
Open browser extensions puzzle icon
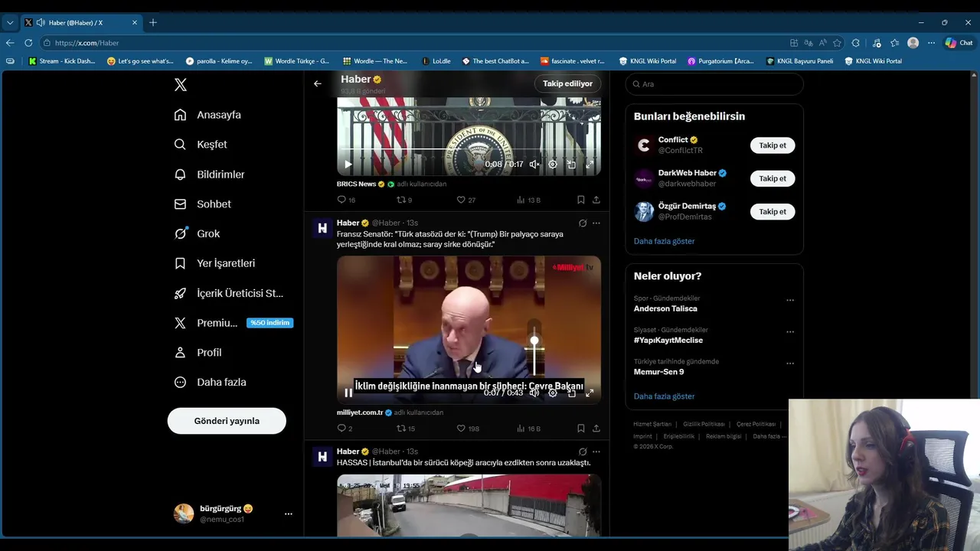pos(856,43)
